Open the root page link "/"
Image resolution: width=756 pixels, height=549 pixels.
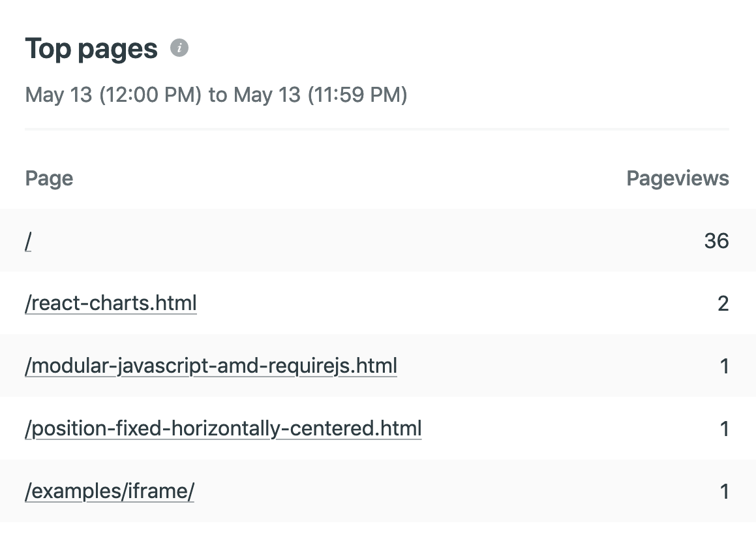(27, 241)
